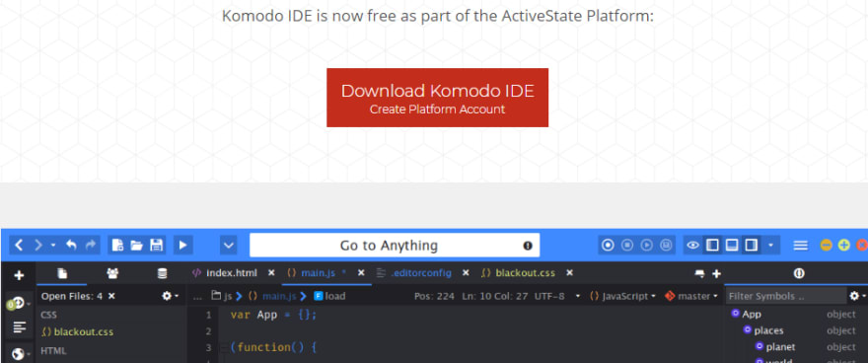Open the hamburger main menu

[801, 246]
